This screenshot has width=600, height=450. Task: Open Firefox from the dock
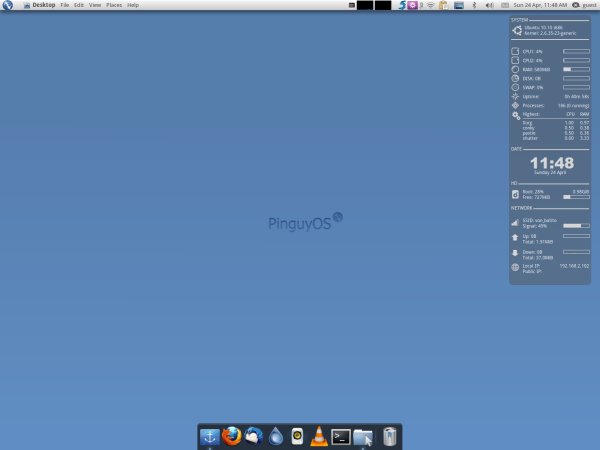click(x=232, y=436)
